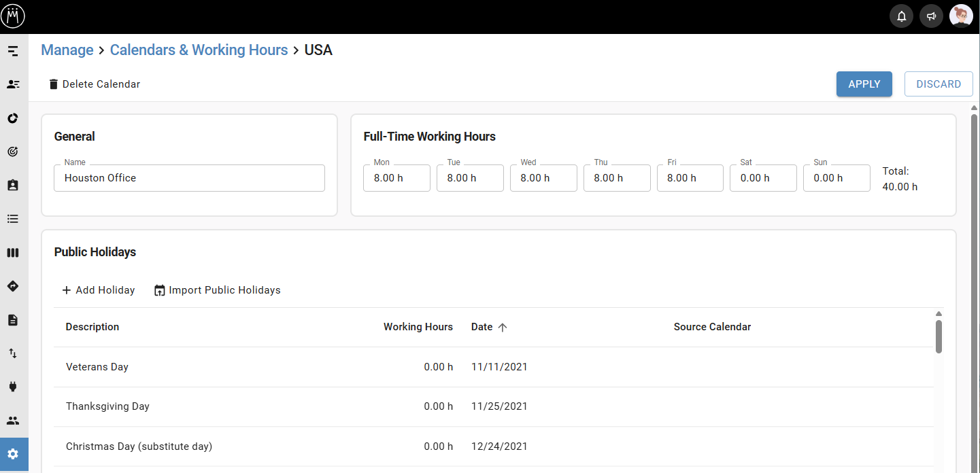Open user profile avatar
Image resolution: width=980 pixels, height=473 pixels.
click(x=961, y=16)
